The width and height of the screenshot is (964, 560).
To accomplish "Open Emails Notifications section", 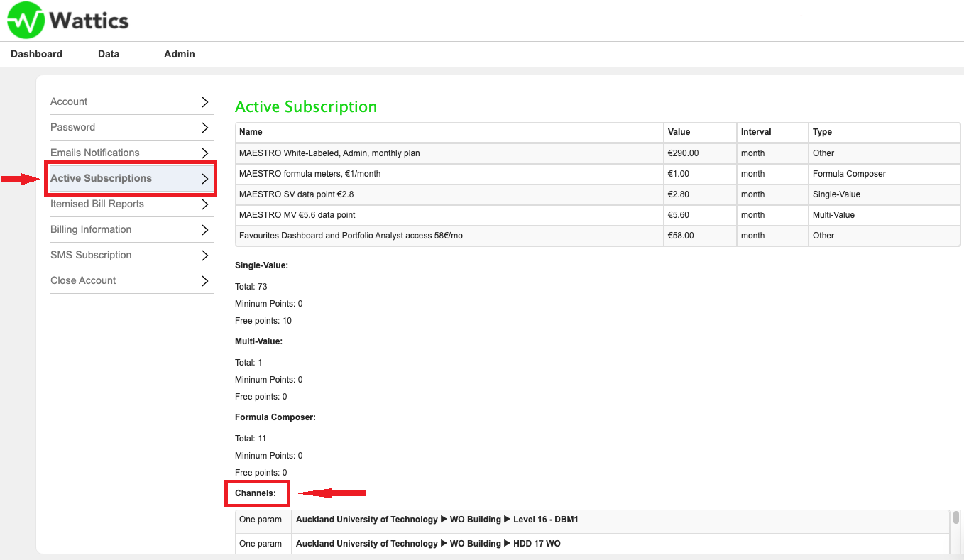I will coord(131,153).
